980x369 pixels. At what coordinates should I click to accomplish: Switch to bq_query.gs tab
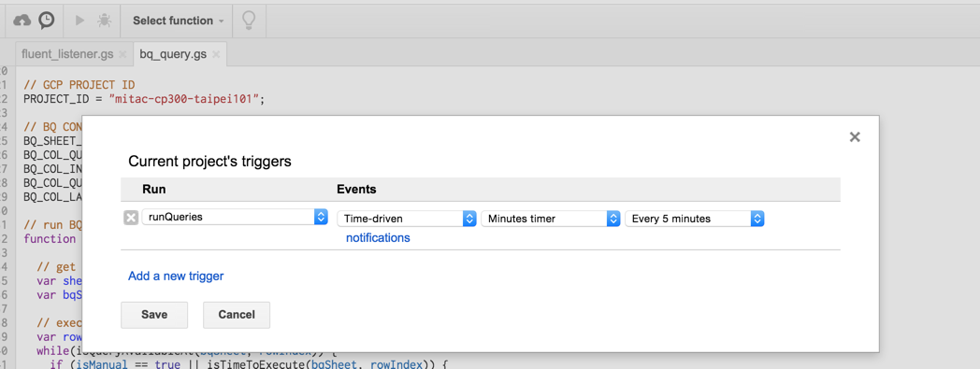(x=173, y=54)
